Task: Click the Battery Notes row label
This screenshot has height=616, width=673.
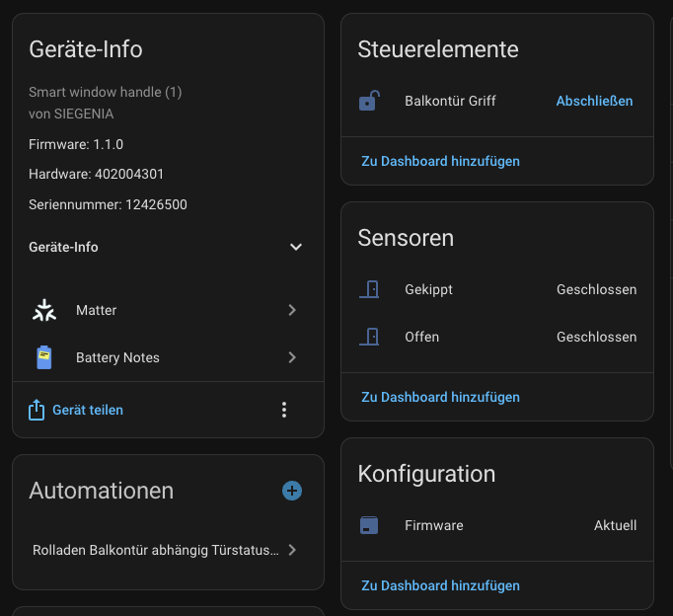Action: [x=117, y=357]
